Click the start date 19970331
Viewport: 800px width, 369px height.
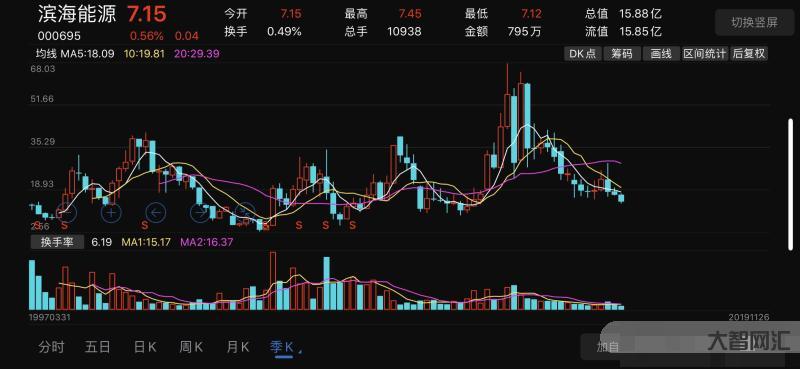pyautogui.click(x=49, y=317)
